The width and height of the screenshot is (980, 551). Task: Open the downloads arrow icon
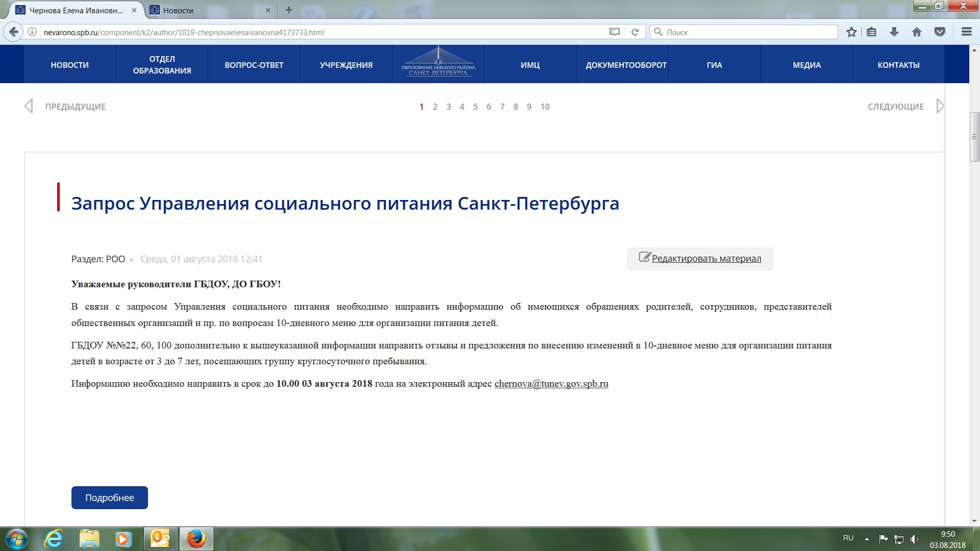tap(894, 32)
